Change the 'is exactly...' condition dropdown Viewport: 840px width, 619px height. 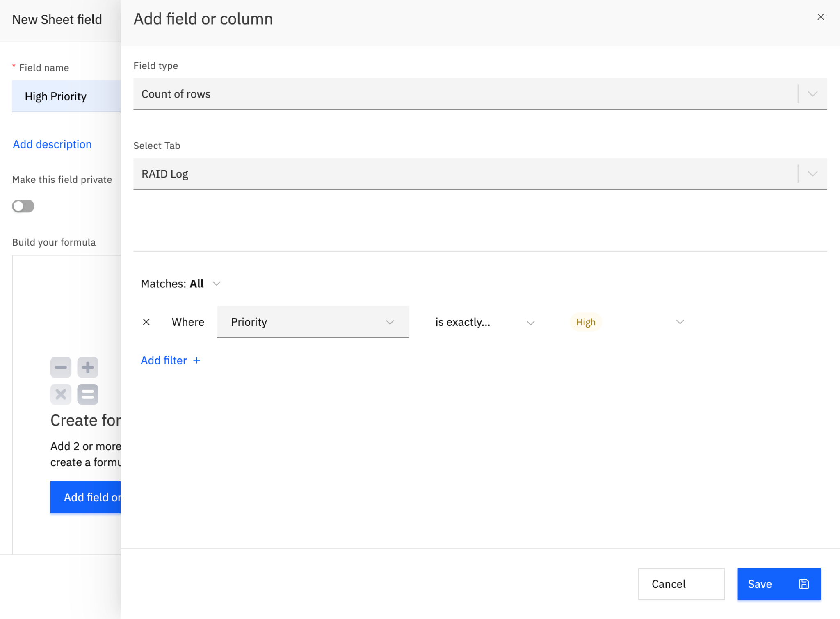(484, 322)
